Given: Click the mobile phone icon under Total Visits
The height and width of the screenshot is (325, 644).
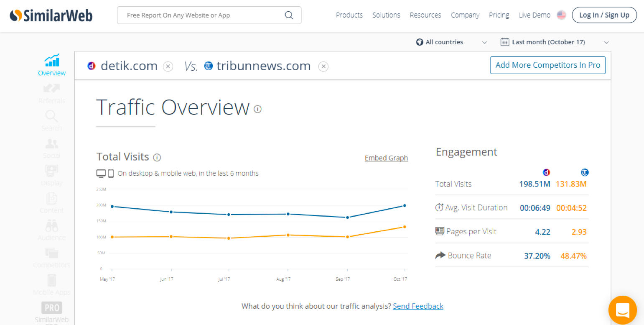Looking at the screenshot, I should (x=111, y=173).
